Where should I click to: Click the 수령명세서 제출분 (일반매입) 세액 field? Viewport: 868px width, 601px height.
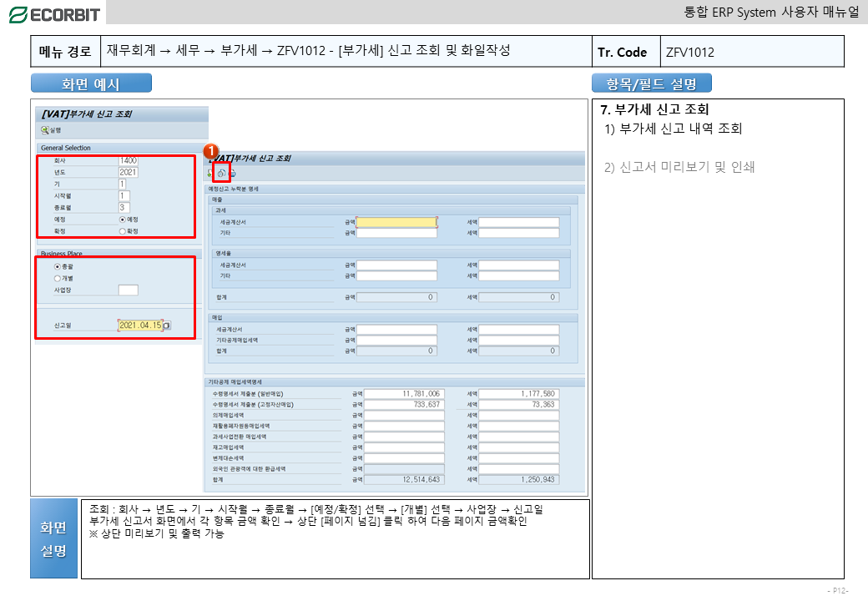click(518, 393)
